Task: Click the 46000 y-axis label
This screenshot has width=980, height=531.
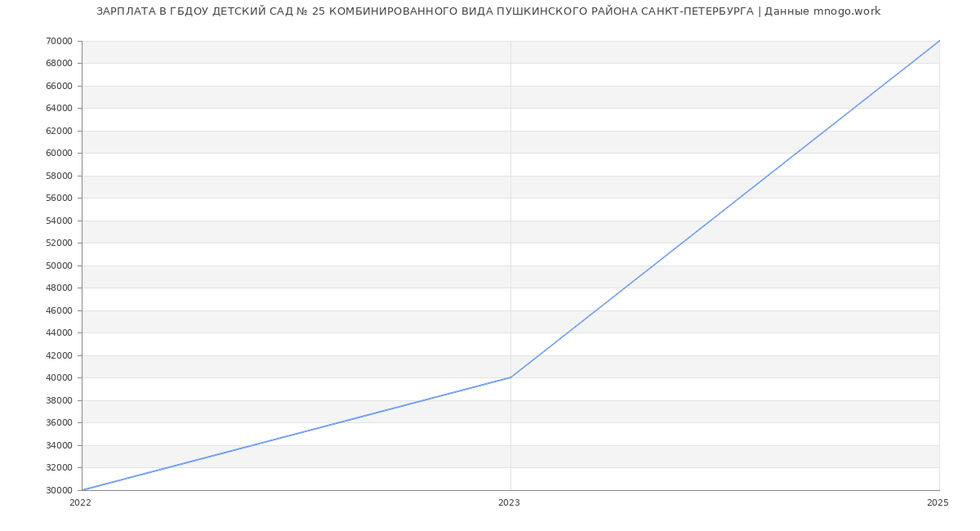Action: pyautogui.click(x=60, y=310)
